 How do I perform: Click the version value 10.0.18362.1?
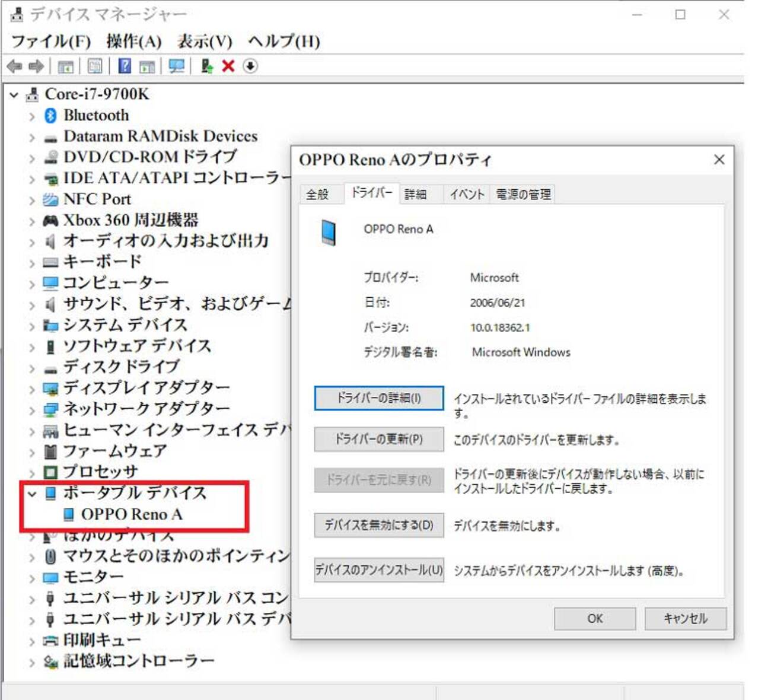[x=500, y=327]
